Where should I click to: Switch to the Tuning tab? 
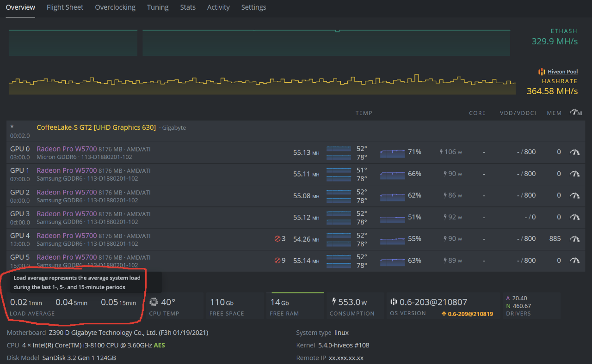[x=158, y=7]
